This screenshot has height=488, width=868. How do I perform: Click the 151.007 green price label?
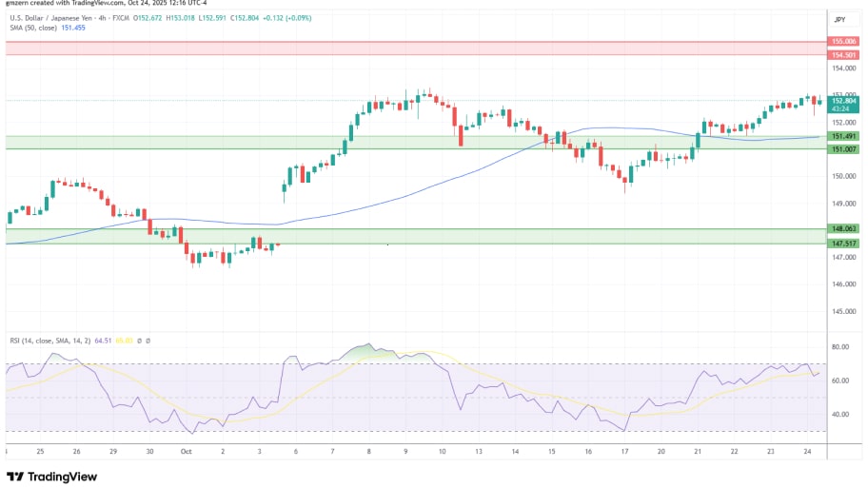[x=843, y=149]
